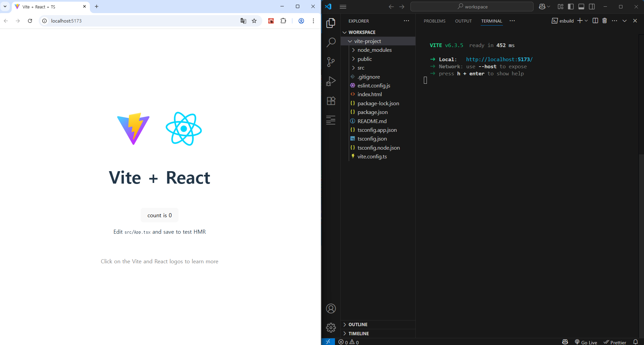Open Accounts menu in activity bar
This screenshot has width=644, height=345.
[x=331, y=308]
